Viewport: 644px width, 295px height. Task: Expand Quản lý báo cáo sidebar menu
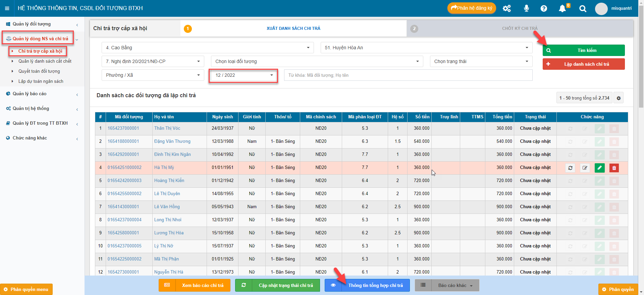30,94
